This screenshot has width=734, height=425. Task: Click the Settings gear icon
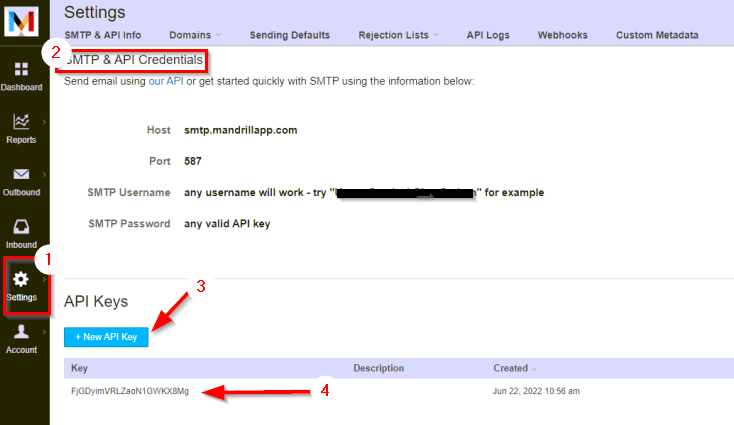coord(21,279)
